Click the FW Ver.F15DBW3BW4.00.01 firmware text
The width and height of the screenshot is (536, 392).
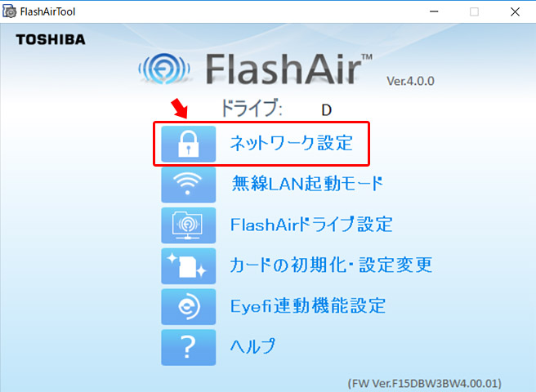click(x=425, y=383)
